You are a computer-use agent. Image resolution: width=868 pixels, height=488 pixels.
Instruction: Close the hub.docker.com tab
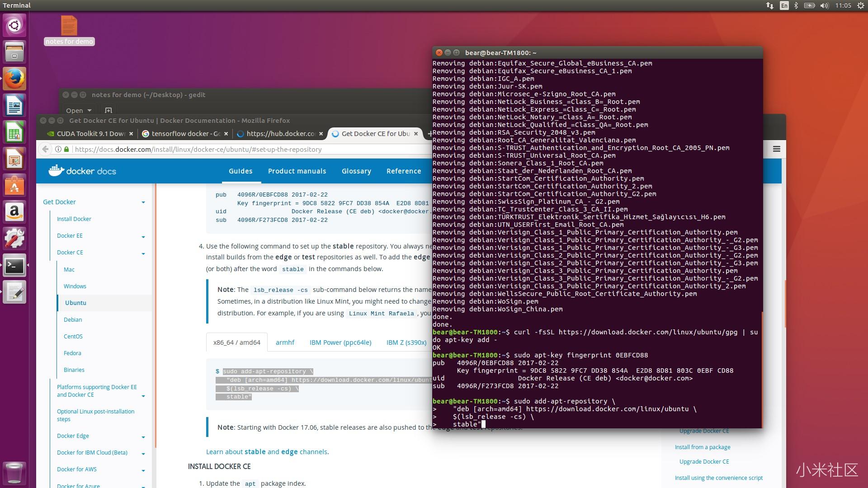click(321, 134)
